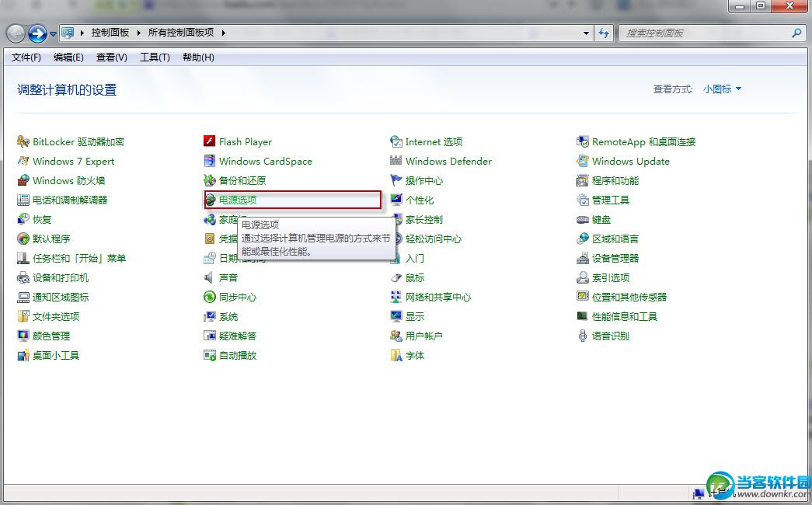Image resolution: width=812 pixels, height=505 pixels.
Task: Click the Windows 7 Expert icon
Action: [23, 161]
